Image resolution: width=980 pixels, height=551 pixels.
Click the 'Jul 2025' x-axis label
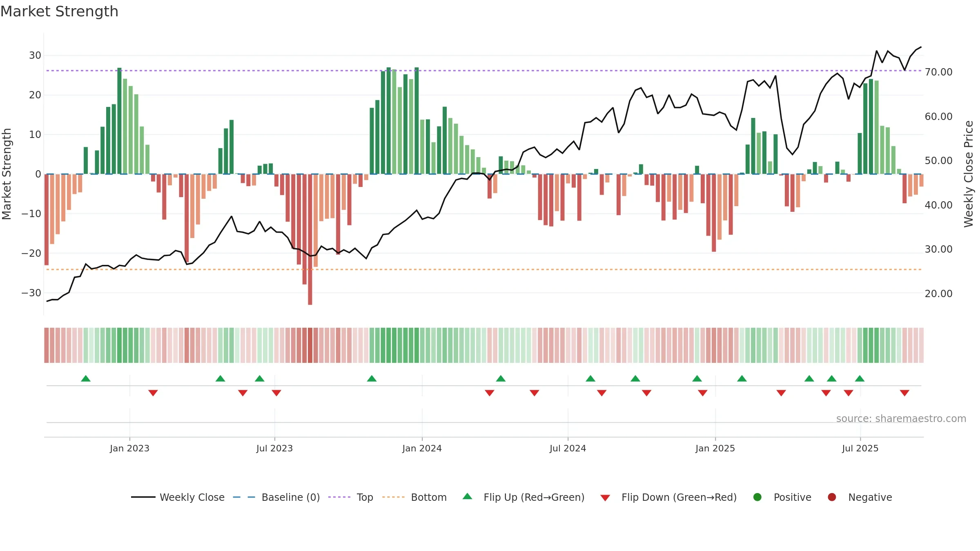[x=860, y=448]
